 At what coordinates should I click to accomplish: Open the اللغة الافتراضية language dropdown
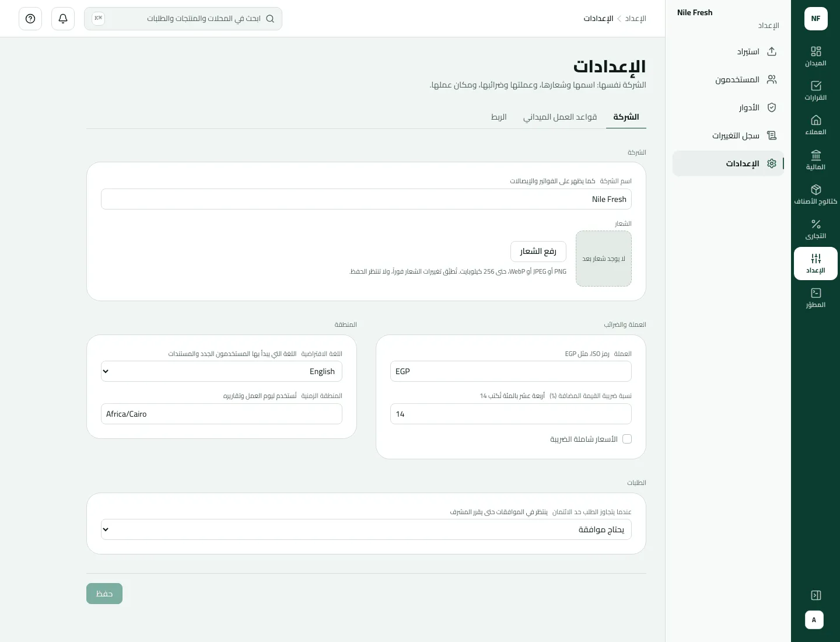[222, 371]
